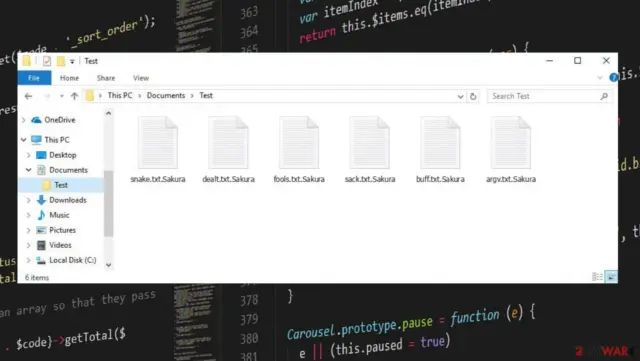The width and height of the screenshot is (640, 361).
Task: Open the snake.txt.Sakura file icon
Action: coord(158,143)
